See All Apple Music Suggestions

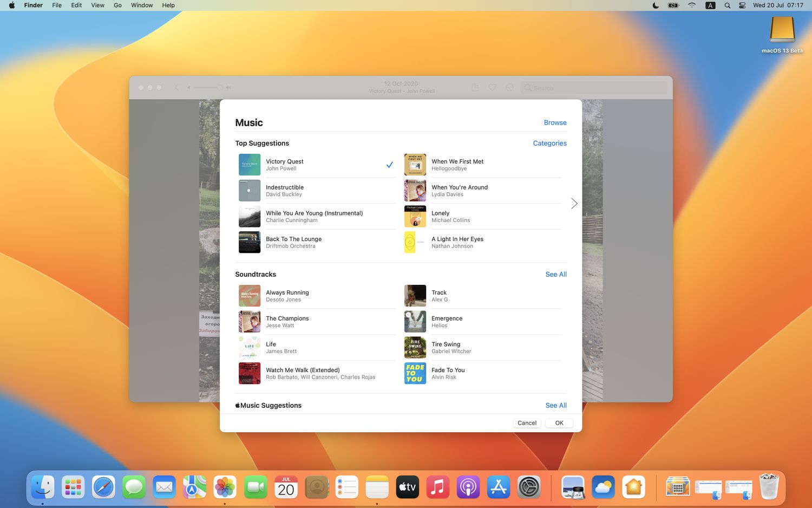pyautogui.click(x=556, y=405)
